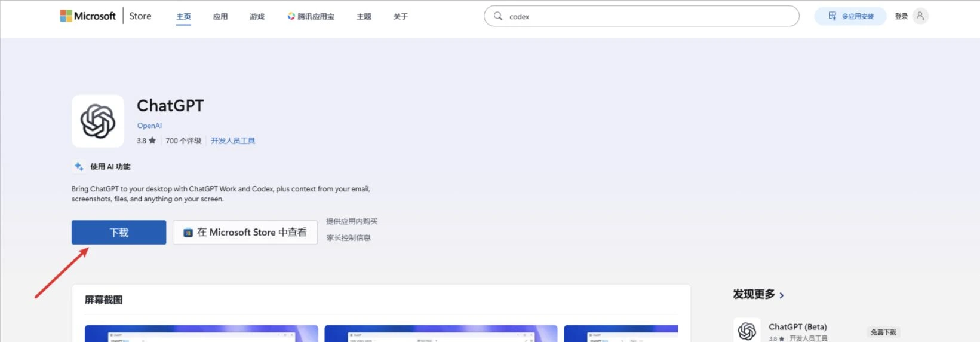This screenshot has width=980, height=342.
Task: Open the Store home link
Action: point(140,16)
